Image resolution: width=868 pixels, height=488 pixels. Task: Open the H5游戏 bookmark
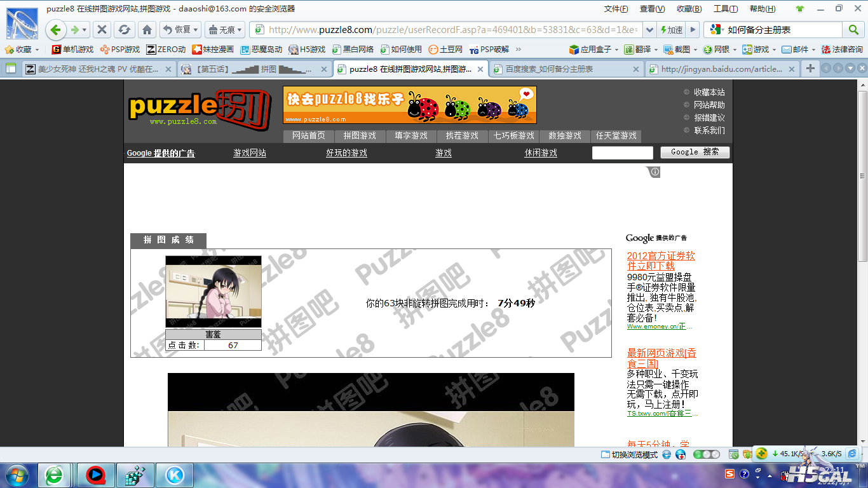click(307, 49)
